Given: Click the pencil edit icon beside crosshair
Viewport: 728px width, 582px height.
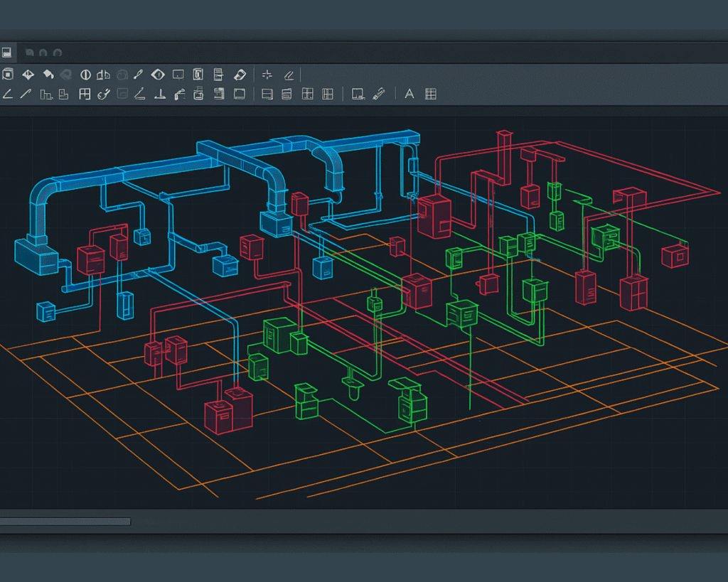Looking at the screenshot, I should [x=289, y=74].
